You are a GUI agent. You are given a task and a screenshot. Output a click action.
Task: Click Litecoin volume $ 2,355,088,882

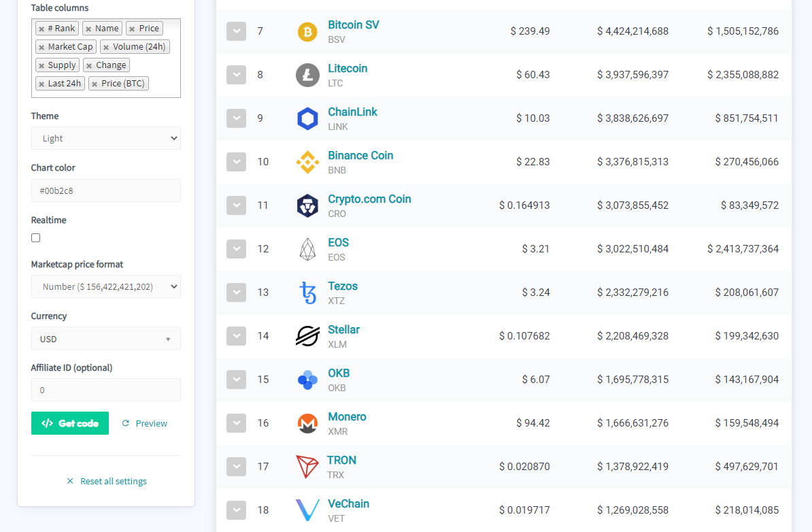coord(743,75)
